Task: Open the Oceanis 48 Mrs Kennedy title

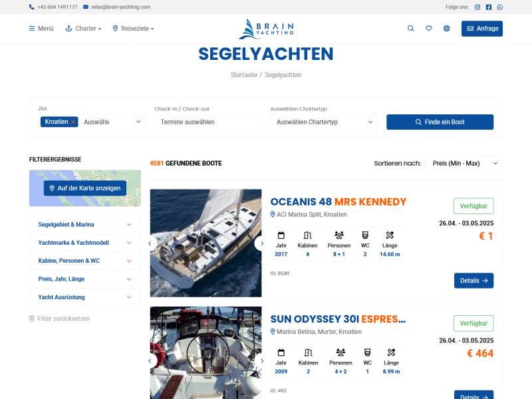Action: pyautogui.click(x=338, y=202)
